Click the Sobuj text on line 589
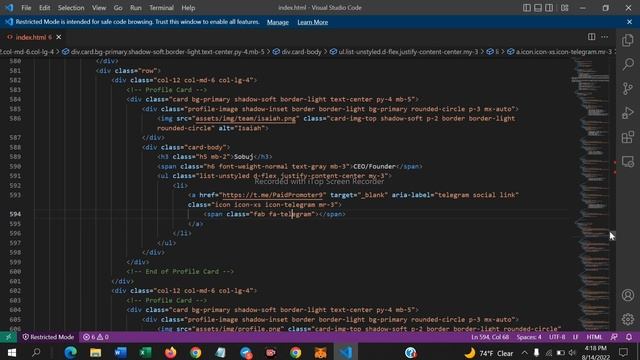Image resolution: width=640 pixels, height=360 pixels. 244,157
